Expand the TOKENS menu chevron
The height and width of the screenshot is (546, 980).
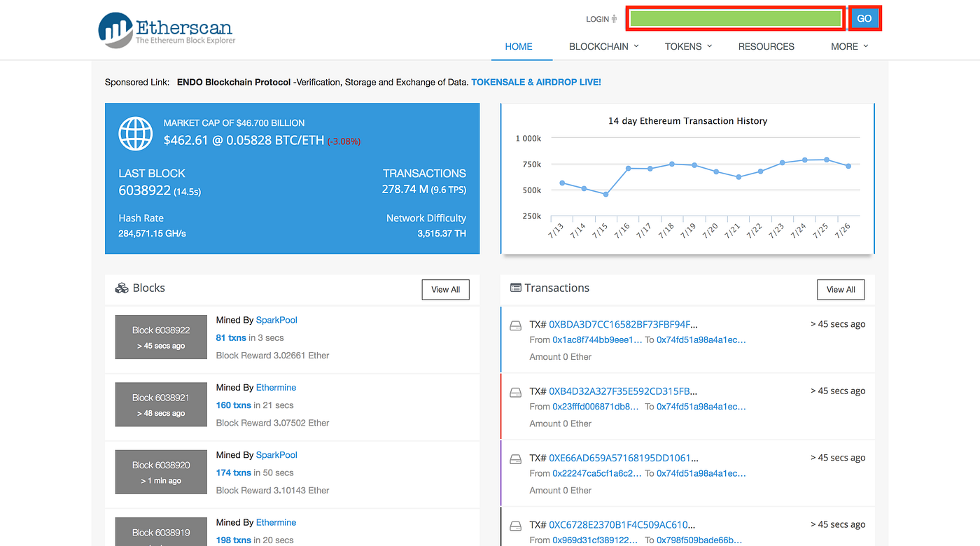click(x=709, y=46)
